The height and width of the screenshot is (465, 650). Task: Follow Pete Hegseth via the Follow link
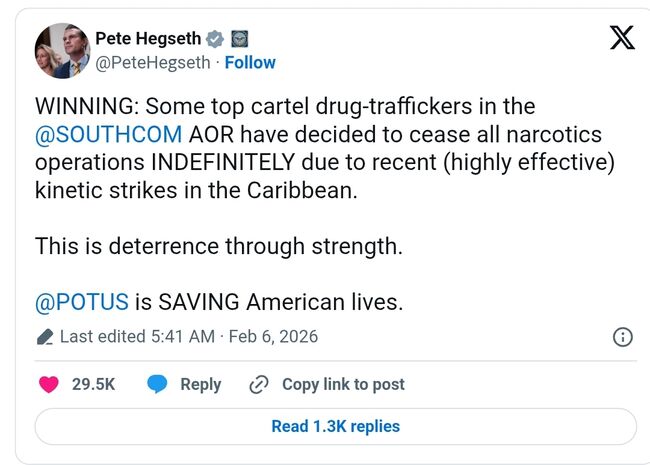coord(250,62)
